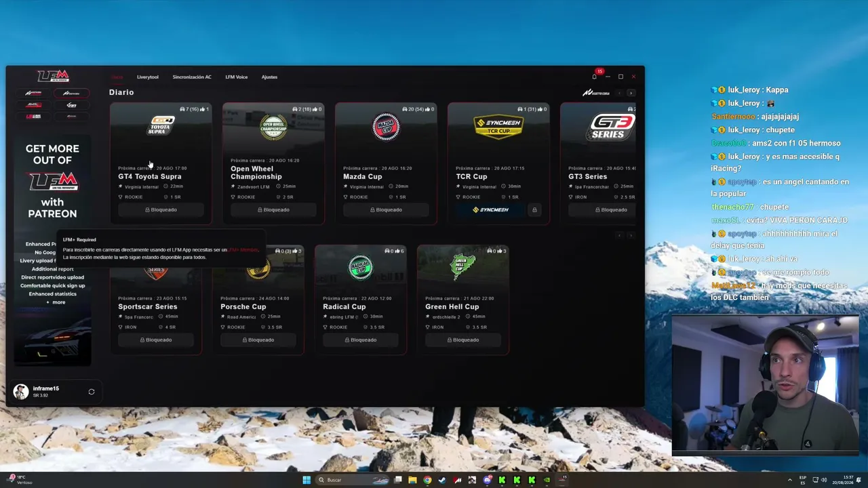
Task: Click Bloqueado on the Green Hell Cup card
Action: 463,340
